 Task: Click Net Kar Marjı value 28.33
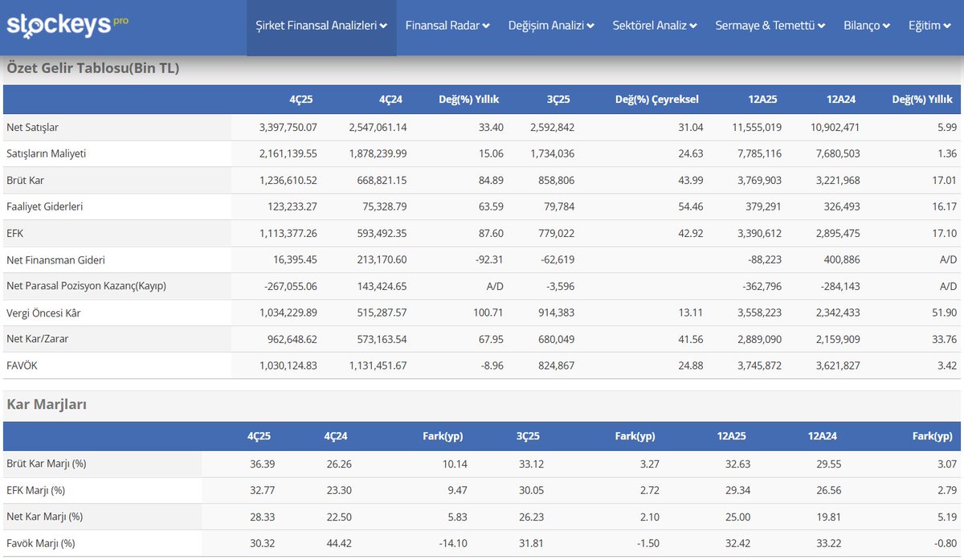tap(262, 517)
